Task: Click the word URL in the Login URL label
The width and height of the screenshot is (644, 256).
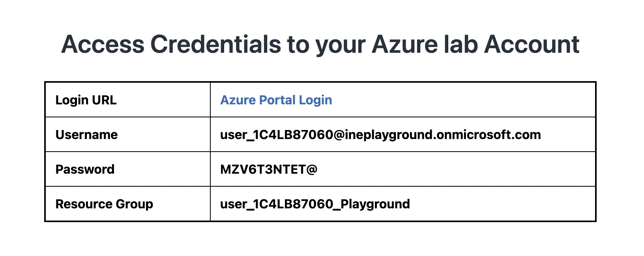Action: click(x=104, y=100)
